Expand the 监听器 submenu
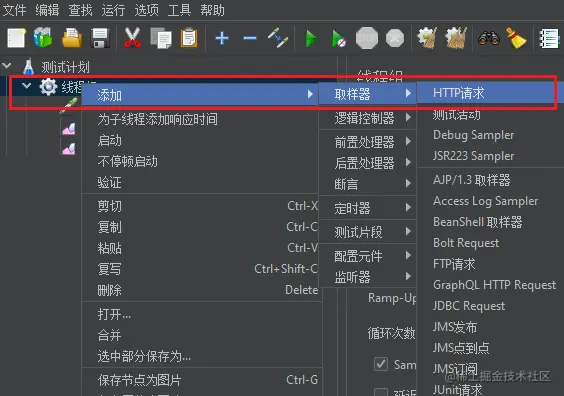The width and height of the screenshot is (564, 396). pos(368,277)
